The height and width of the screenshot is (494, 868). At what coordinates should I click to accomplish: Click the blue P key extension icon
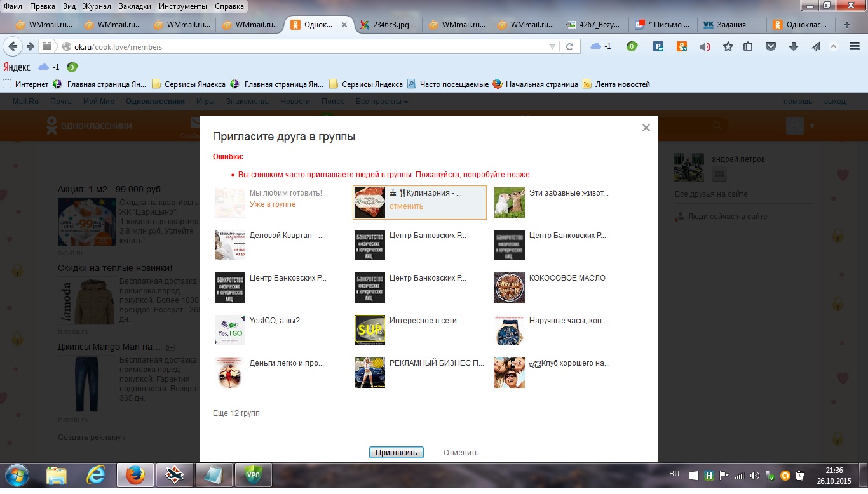pos(659,46)
